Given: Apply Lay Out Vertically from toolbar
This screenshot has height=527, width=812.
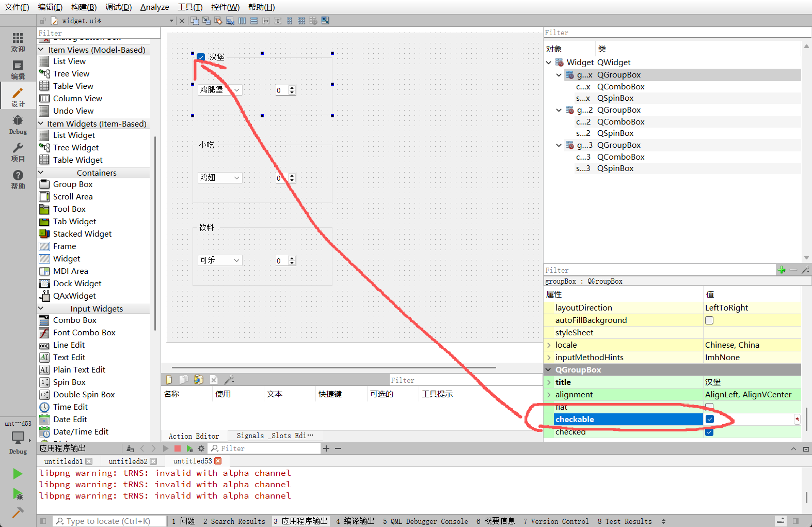Looking at the screenshot, I should [x=254, y=21].
